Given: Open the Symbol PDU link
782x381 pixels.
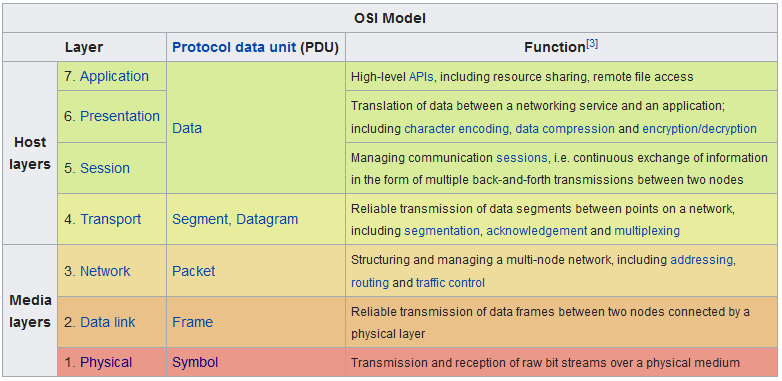Looking at the screenshot, I should point(195,362).
